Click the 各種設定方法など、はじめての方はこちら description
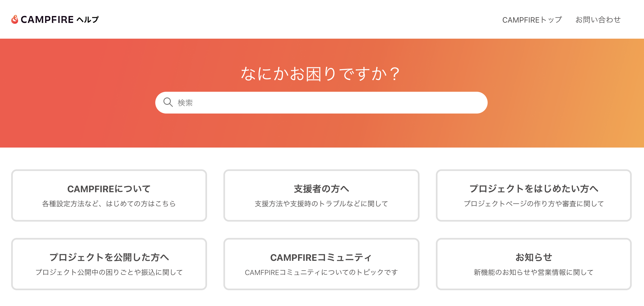 pos(109,204)
